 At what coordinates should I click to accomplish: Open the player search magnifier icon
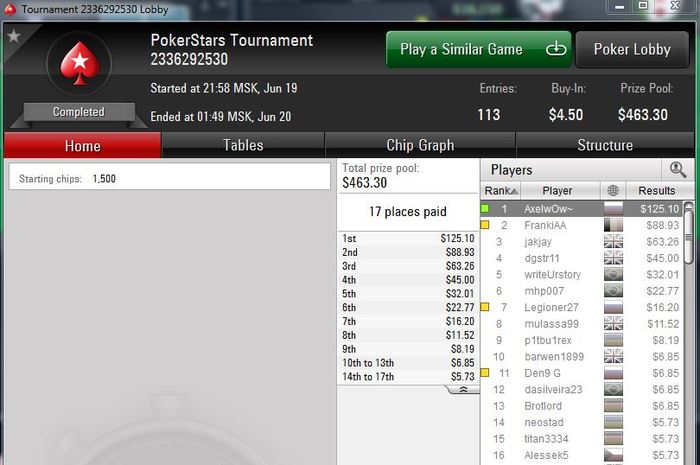(678, 170)
